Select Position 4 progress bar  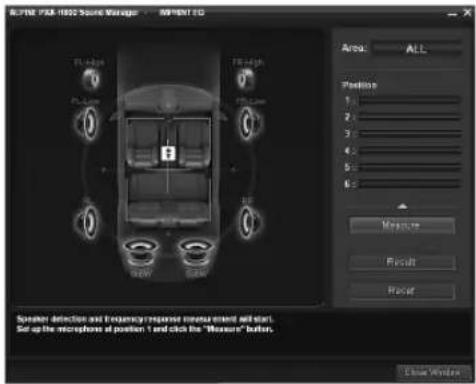tap(410, 150)
